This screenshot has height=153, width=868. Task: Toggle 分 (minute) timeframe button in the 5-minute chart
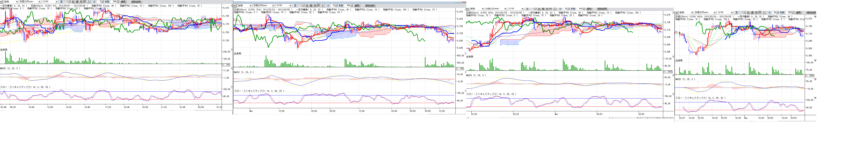pyautogui.click(x=85, y=2)
